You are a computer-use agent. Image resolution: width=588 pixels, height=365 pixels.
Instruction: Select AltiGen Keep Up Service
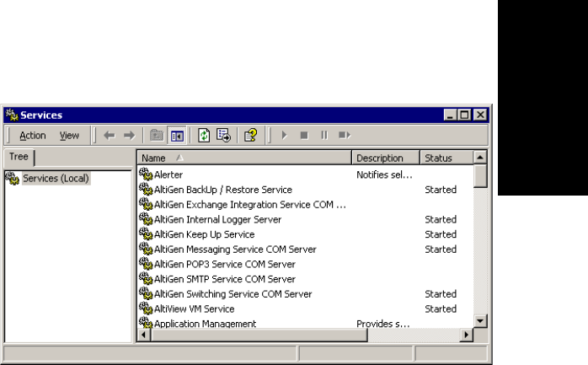[205, 234]
